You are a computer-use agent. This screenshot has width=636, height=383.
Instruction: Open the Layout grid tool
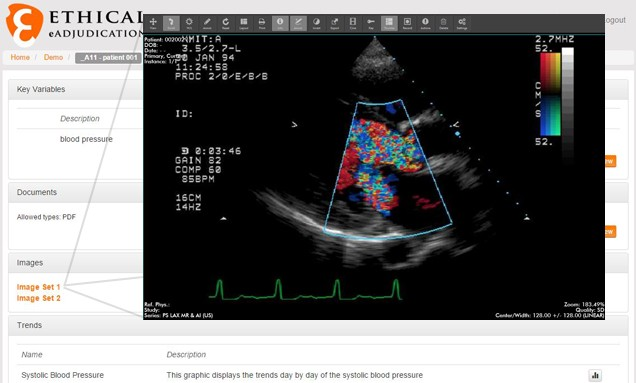pos(244,23)
